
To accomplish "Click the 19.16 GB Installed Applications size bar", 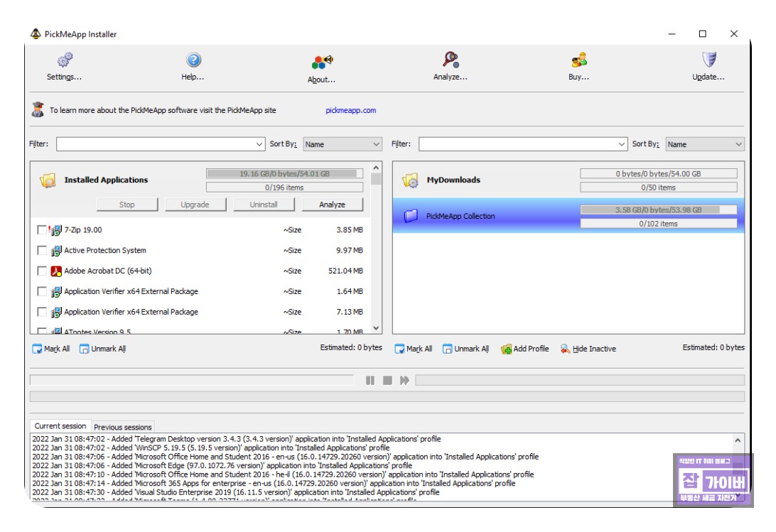I will (284, 174).
